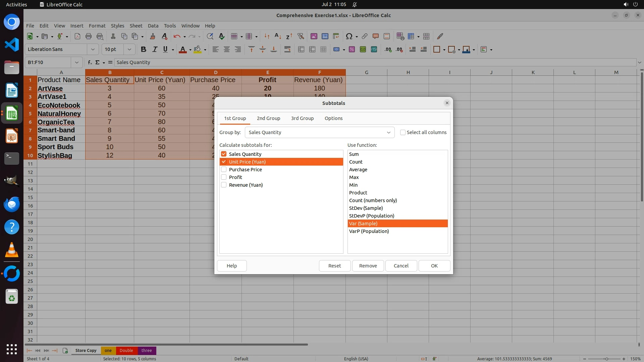Toggle Bold formatting icon
Viewport: 644px width, 362px height.
click(144, 49)
